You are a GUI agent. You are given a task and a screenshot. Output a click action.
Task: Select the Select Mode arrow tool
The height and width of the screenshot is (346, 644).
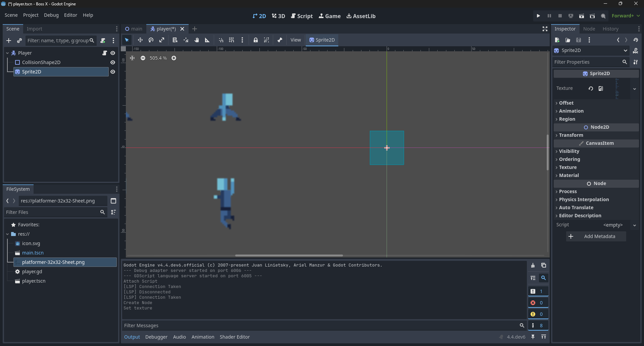[x=127, y=40]
